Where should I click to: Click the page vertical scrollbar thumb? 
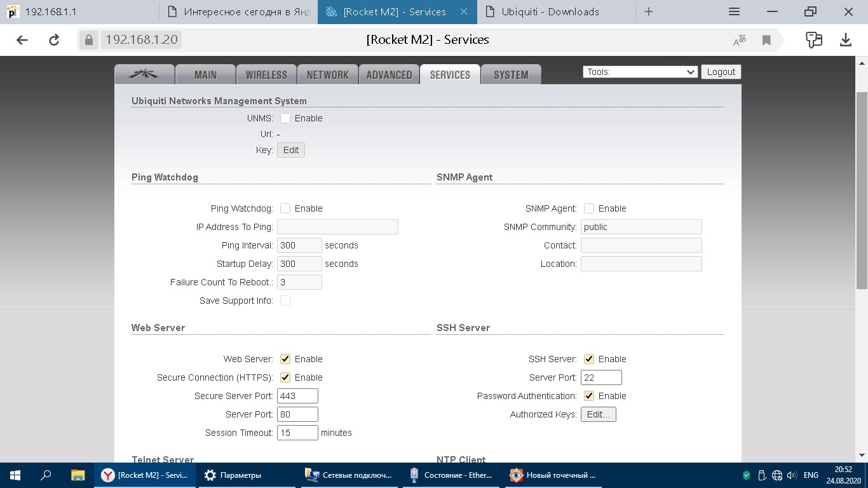click(862, 191)
